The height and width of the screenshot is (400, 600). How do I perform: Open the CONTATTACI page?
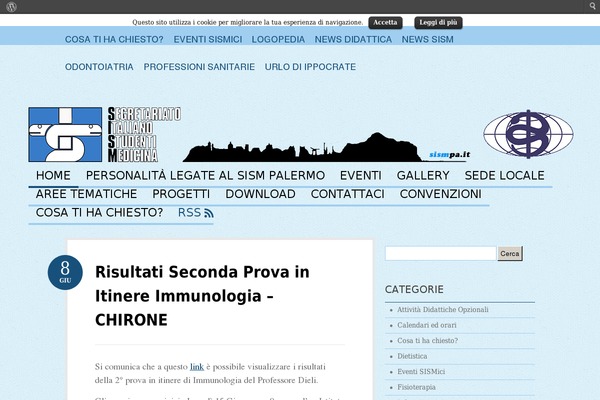pyautogui.click(x=347, y=194)
